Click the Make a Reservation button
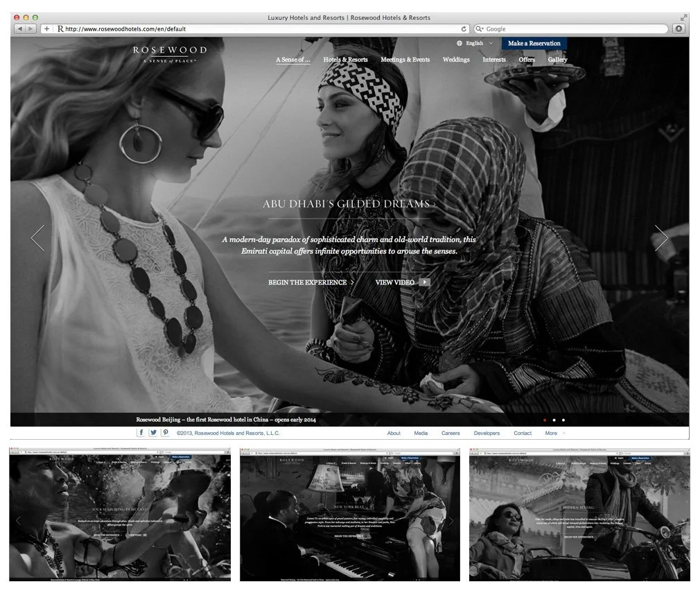The image size is (700, 600). [x=534, y=43]
